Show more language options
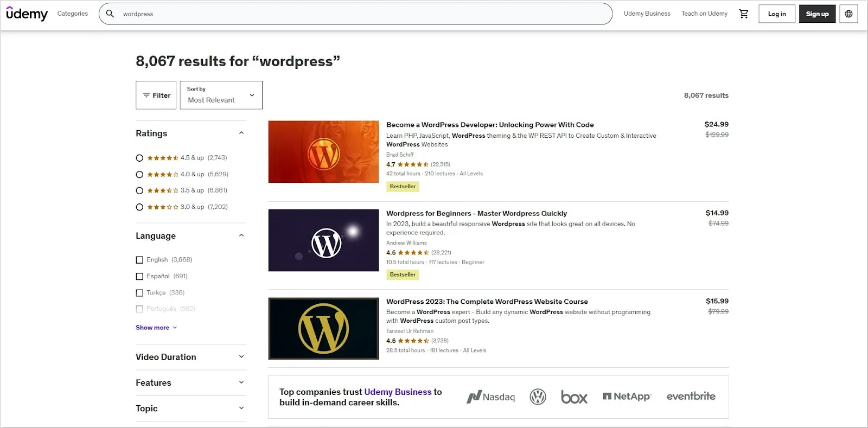Image resolution: width=868 pixels, height=428 pixels. click(156, 328)
